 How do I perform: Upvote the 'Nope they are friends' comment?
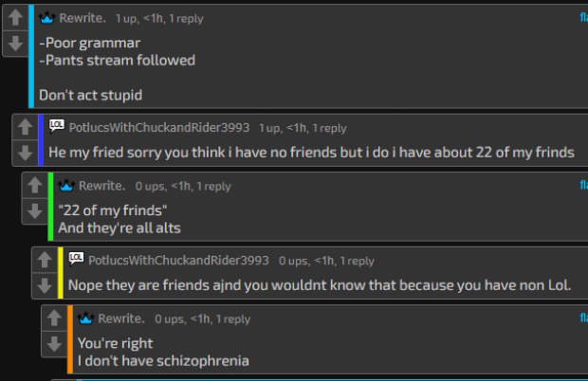pyautogui.click(x=43, y=260)
